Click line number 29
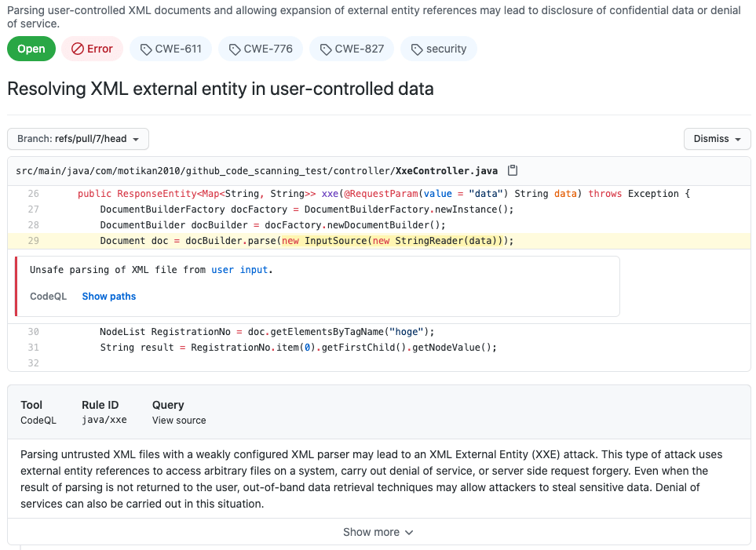The image size is (756, 550). 33,241
